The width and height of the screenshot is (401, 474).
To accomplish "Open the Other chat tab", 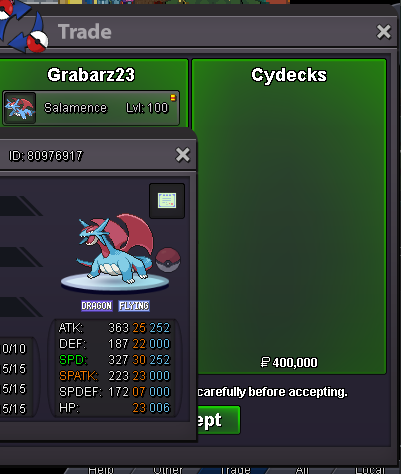I will (168, 470).
